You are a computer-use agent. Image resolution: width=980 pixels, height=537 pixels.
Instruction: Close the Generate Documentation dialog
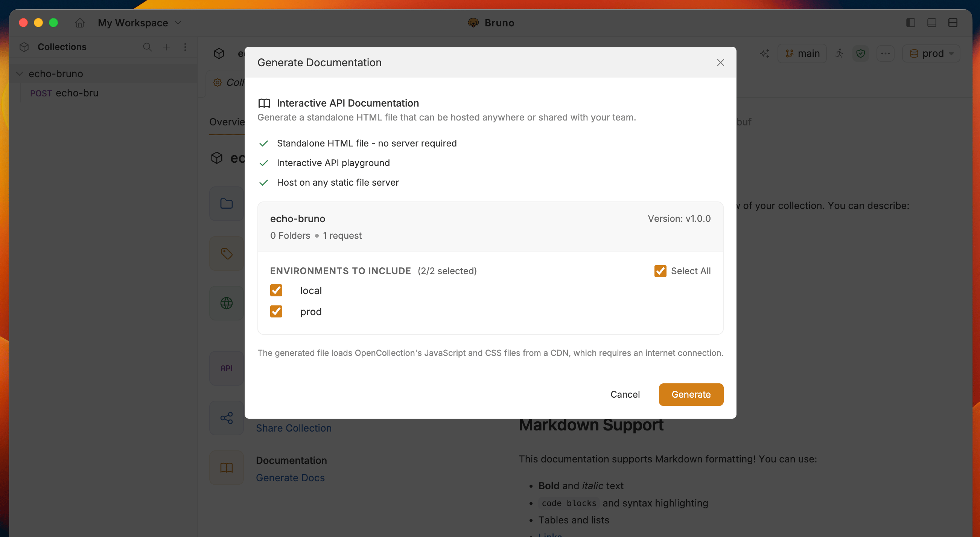click(x=720, y=63)
